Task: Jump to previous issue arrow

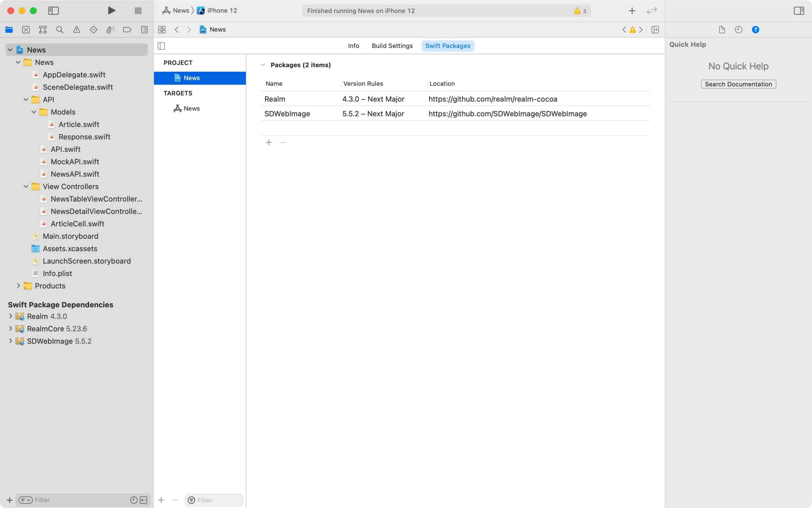Action: (624, 30)
